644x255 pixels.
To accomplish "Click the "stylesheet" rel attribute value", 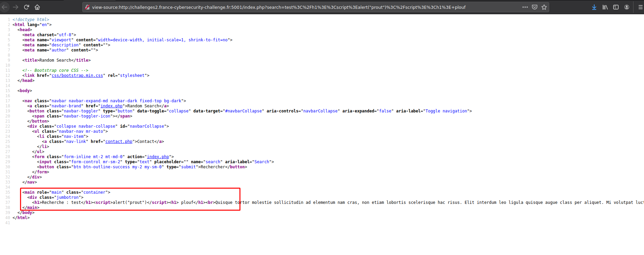I will [132, 76].
